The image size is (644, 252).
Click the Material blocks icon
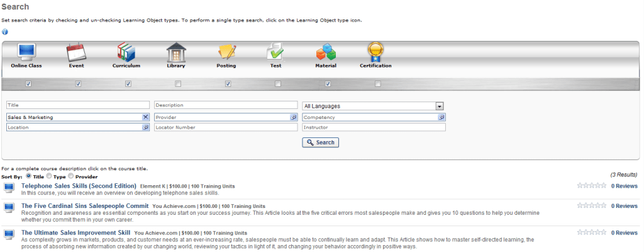pos(326,52)
